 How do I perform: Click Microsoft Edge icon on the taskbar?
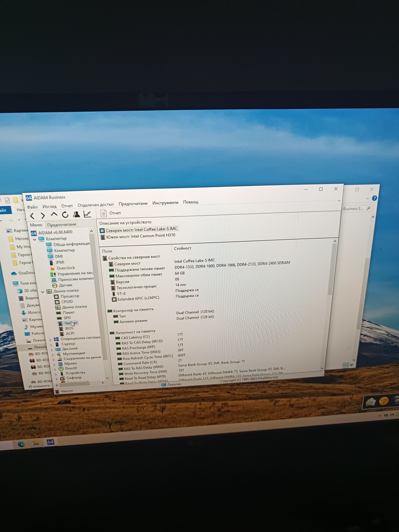[x=21, y=444]
